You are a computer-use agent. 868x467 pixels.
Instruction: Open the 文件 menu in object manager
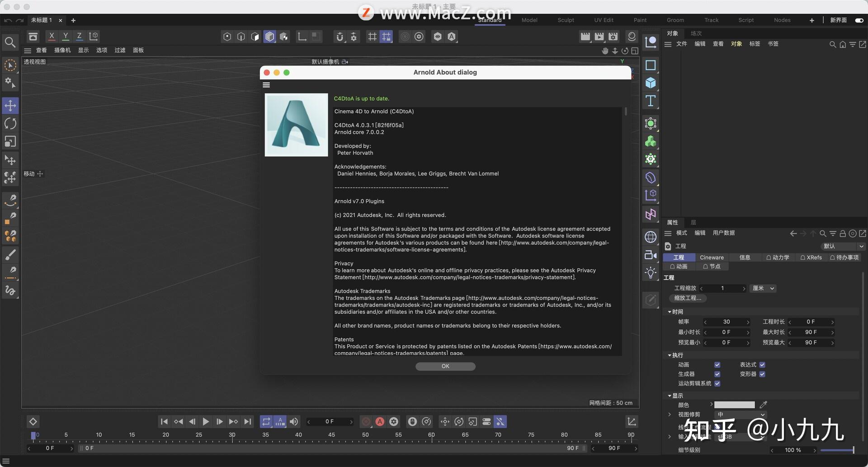(682, 44)
